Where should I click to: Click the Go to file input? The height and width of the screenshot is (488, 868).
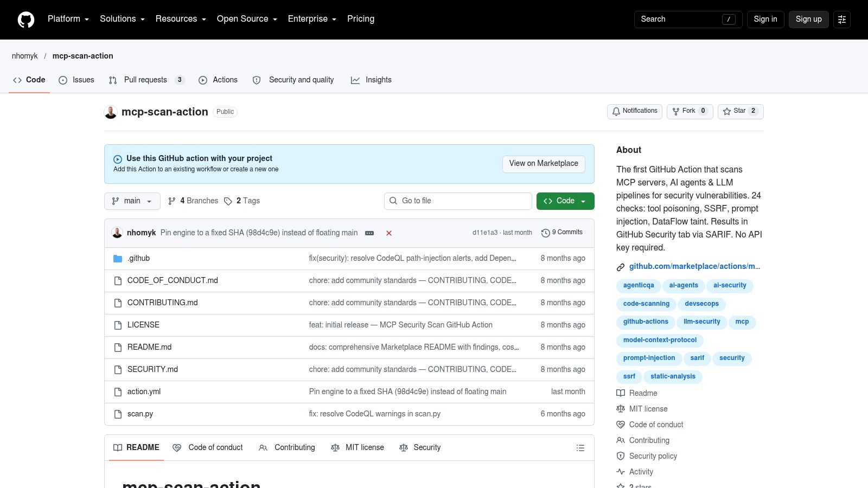(458, 201)
